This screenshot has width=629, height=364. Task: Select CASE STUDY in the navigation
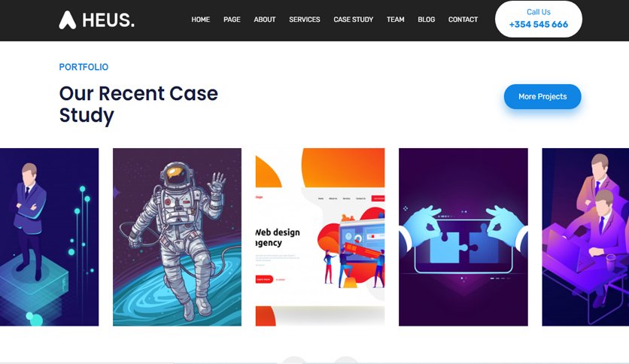pyautogui.click(x=354, y=20)
